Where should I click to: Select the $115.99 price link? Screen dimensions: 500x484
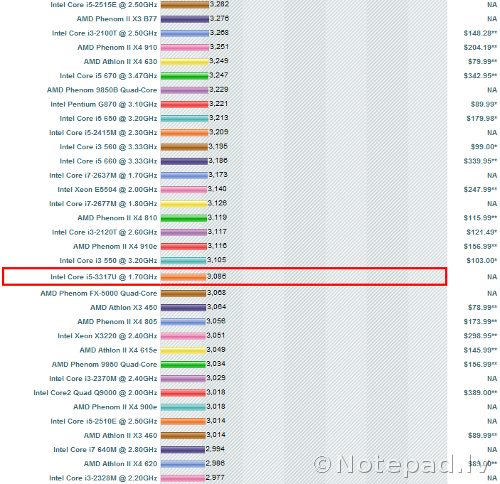(x=480, y=218)
